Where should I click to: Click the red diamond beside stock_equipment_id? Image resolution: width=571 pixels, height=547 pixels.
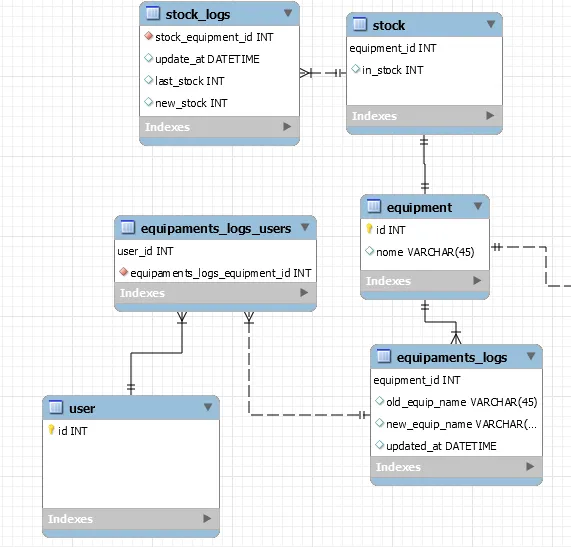click(x=148, y=36)
